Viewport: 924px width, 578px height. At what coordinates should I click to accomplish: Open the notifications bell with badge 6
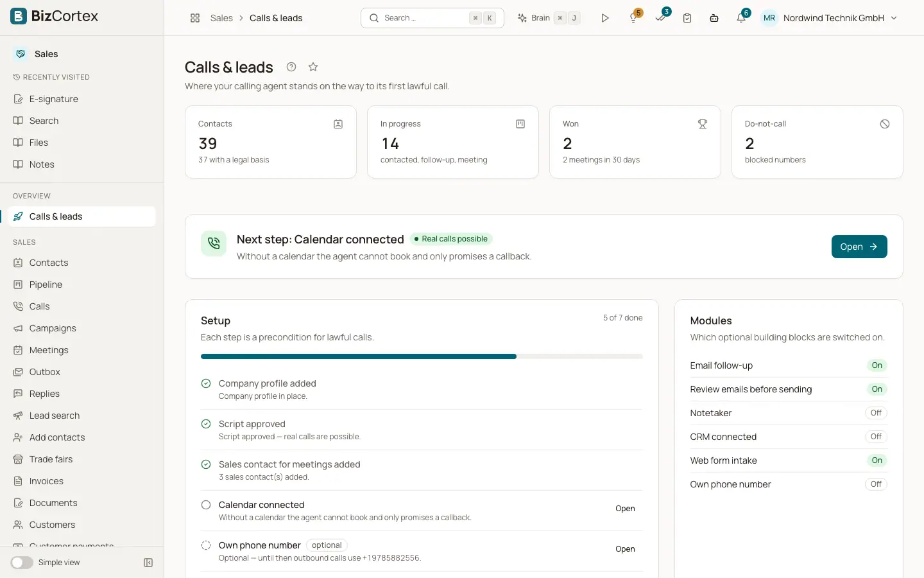click(741, 18)
